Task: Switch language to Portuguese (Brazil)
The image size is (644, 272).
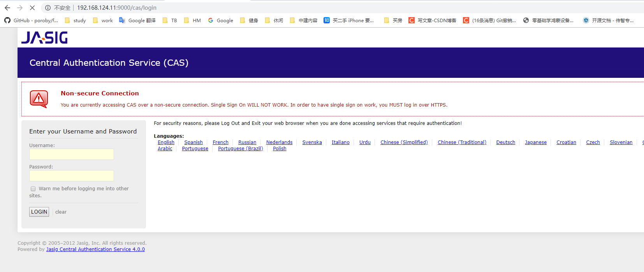Action: coord(241,149)
